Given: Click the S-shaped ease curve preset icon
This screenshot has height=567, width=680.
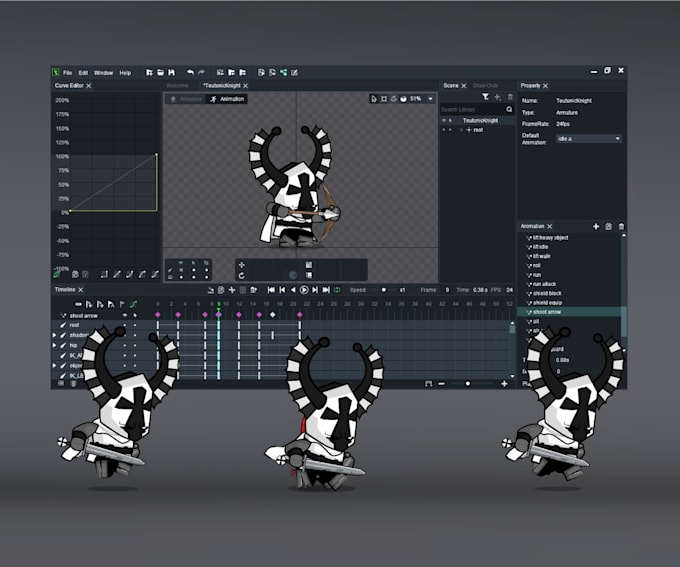Looking at the screenshot, I should click(155, 274).
